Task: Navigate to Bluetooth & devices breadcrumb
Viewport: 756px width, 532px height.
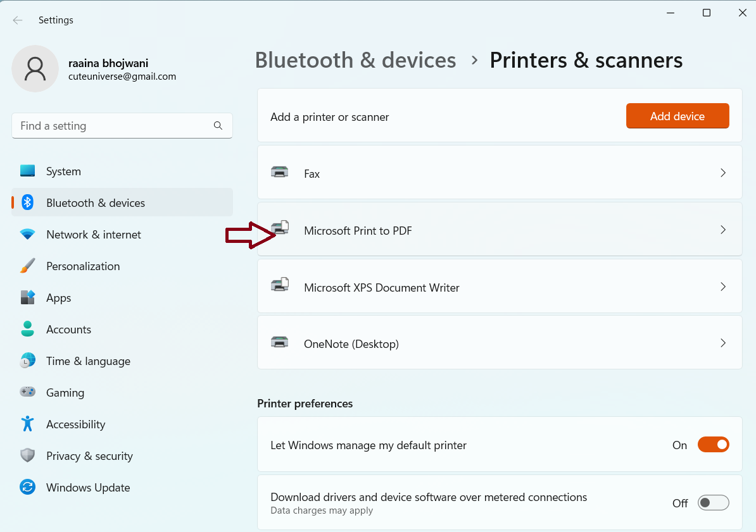Action: (x=355, y=60)
